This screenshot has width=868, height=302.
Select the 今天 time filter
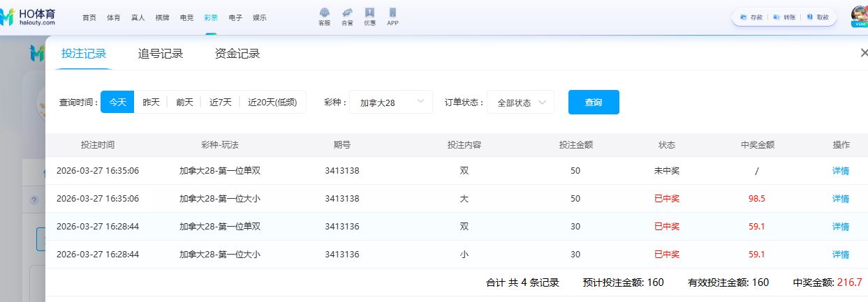[x=117, y=102]
